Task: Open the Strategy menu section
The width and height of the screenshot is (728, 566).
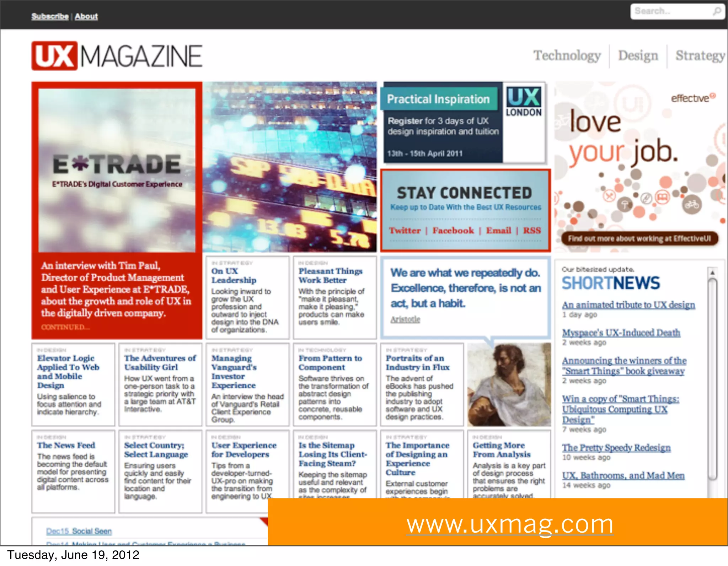Action: (700, 55)
